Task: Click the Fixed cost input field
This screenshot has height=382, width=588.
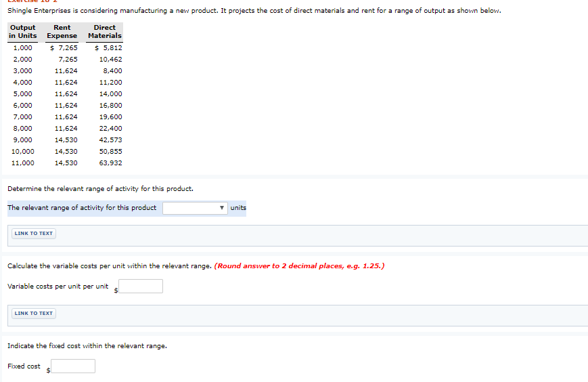Action: [73, 366]
